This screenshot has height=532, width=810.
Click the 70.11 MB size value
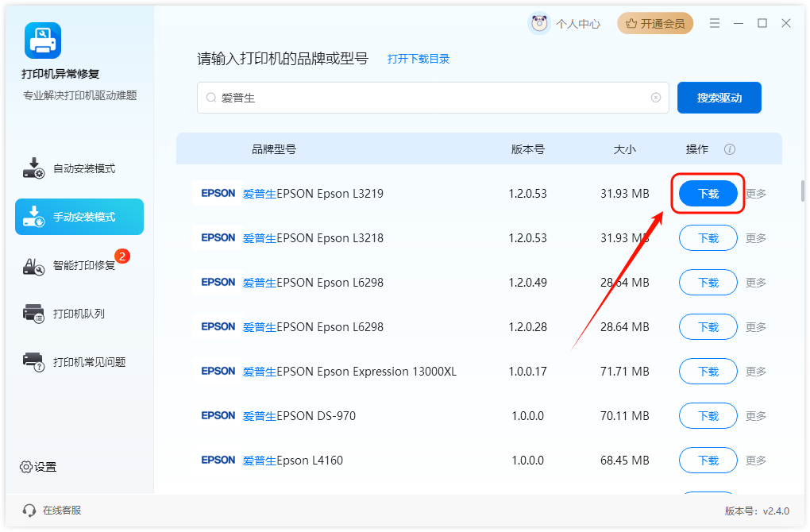click(624, 416)
